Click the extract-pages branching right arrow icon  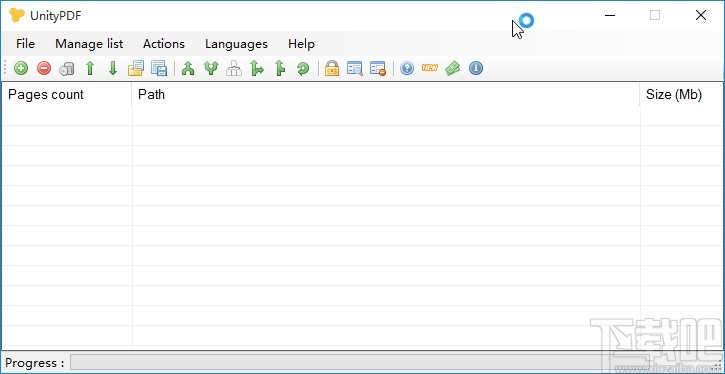(x=257, y=68)
